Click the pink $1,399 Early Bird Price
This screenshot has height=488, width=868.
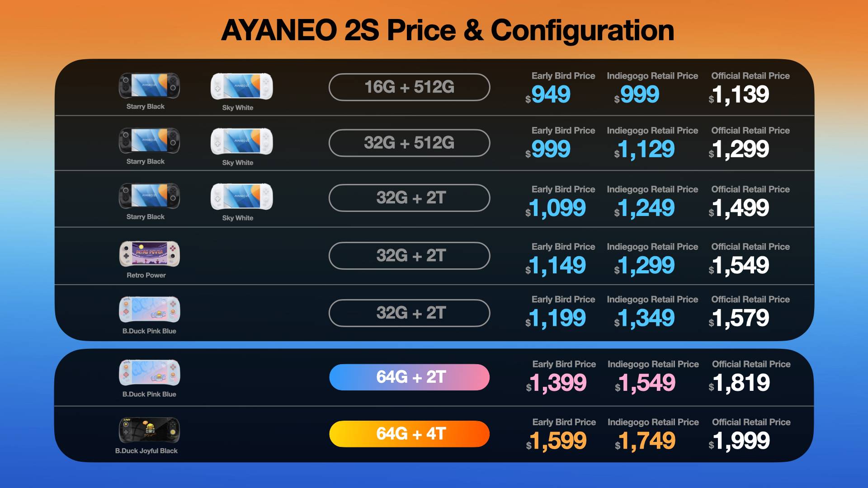tap(556, 383)
